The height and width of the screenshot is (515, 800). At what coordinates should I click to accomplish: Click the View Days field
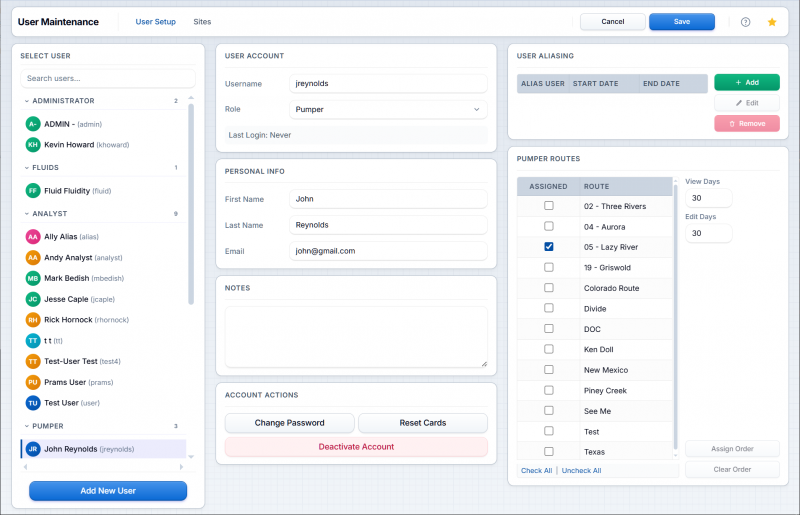(708, 198)
